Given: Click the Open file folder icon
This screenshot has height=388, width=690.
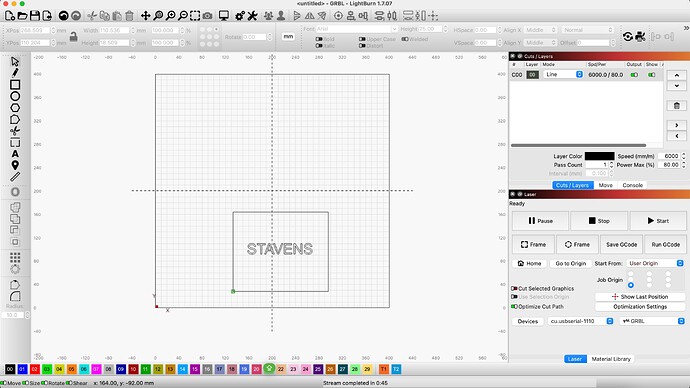Looking at the screenshot, I should click(22, 16).
